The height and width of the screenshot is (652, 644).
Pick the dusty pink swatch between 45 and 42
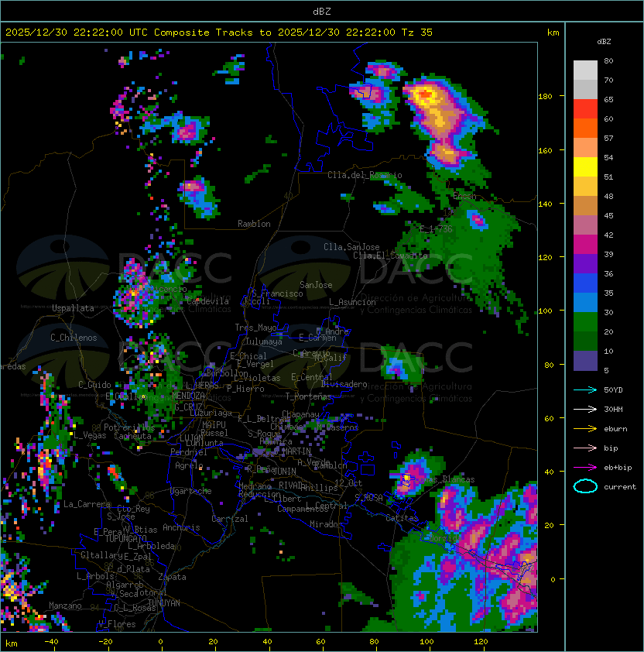(x=585, y=225)
